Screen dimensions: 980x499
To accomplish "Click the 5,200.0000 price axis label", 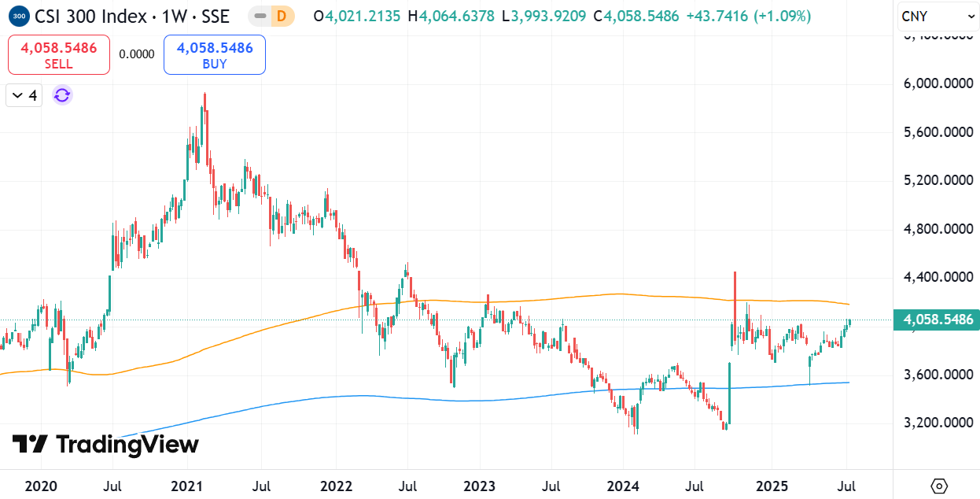I will pyautogui.click(x=937, y=180).
